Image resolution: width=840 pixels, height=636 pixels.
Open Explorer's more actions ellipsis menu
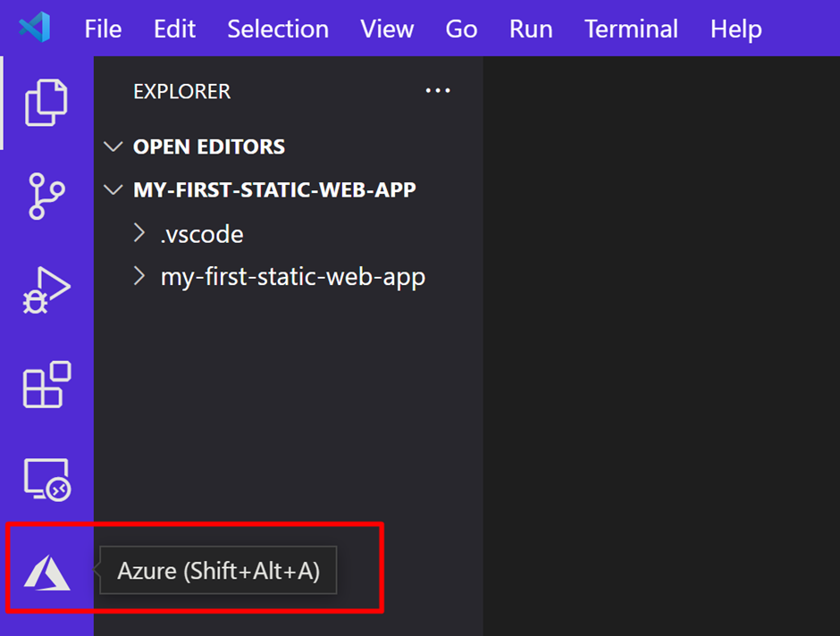438,90
